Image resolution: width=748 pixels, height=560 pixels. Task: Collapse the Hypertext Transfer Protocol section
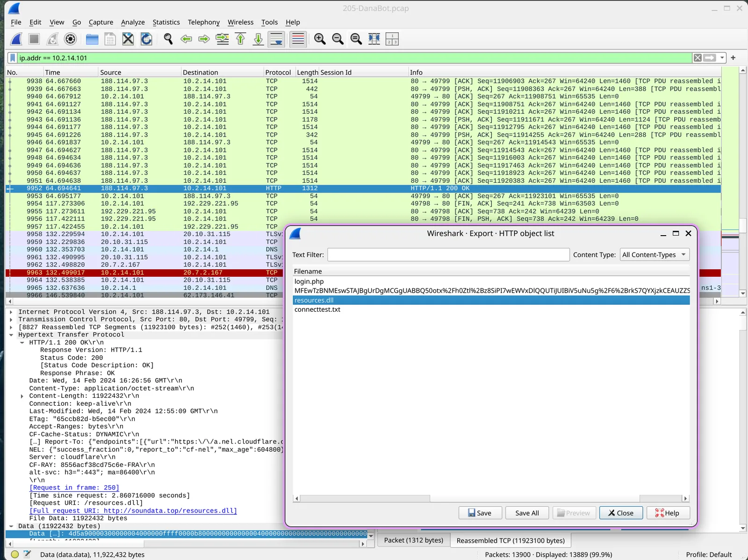(11, 335)
